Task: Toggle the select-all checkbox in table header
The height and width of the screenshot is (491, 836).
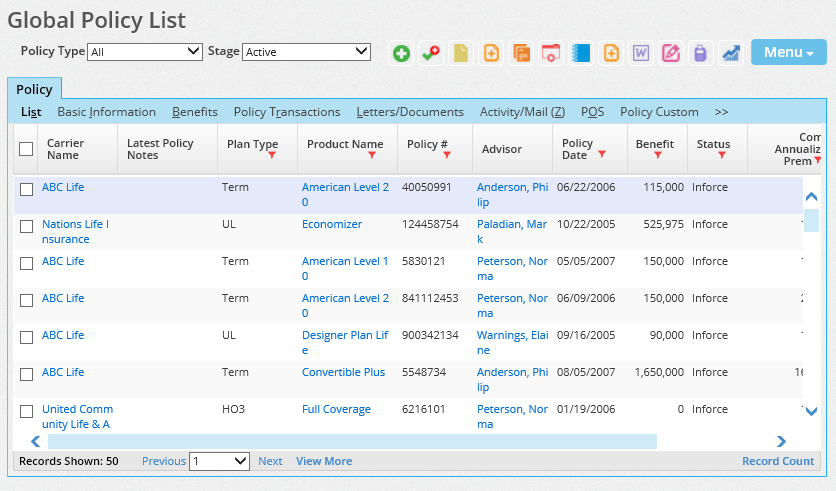Action: 27,149
